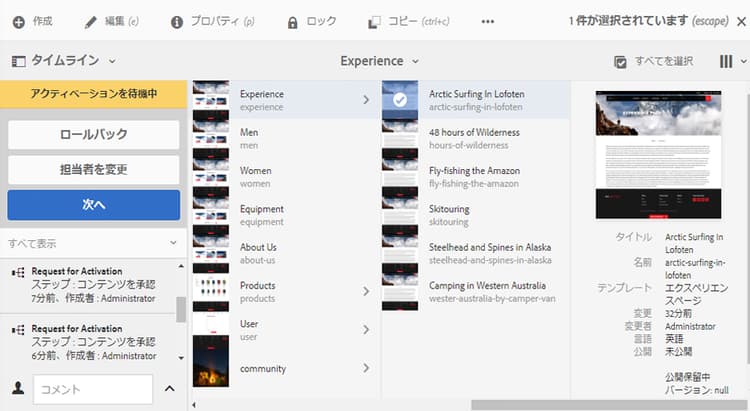Select the Men page row
The image size is (750, 411).
click(286, 138)
